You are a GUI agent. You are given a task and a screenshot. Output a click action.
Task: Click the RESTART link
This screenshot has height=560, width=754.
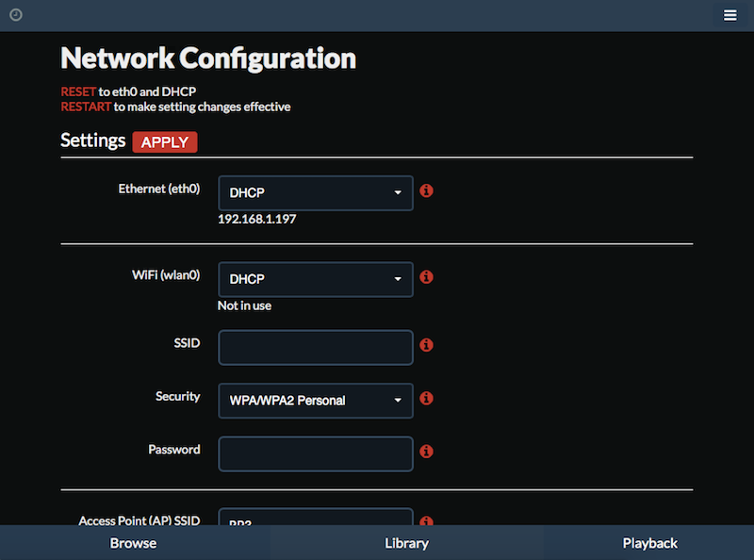[x=86, y=107]
